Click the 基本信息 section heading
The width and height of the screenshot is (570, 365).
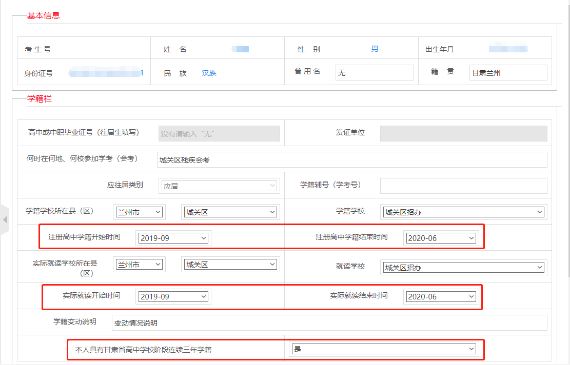tap(43, 16)
